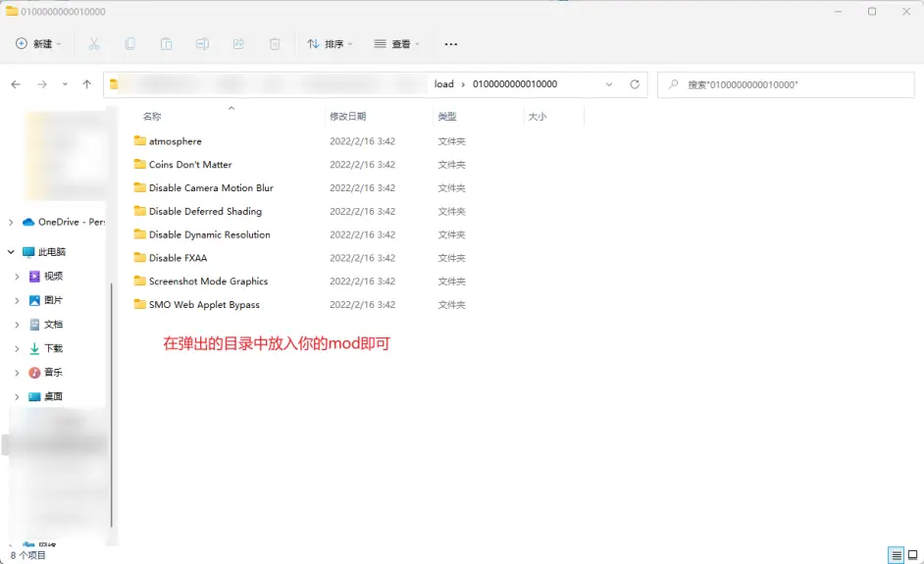Click the search box field

point(786,84)
